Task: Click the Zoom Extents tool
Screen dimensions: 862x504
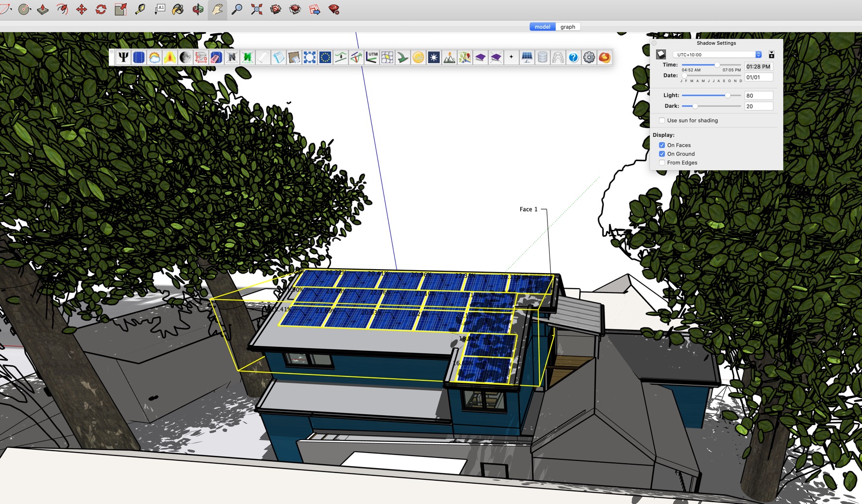Action: tap(256, 9)
